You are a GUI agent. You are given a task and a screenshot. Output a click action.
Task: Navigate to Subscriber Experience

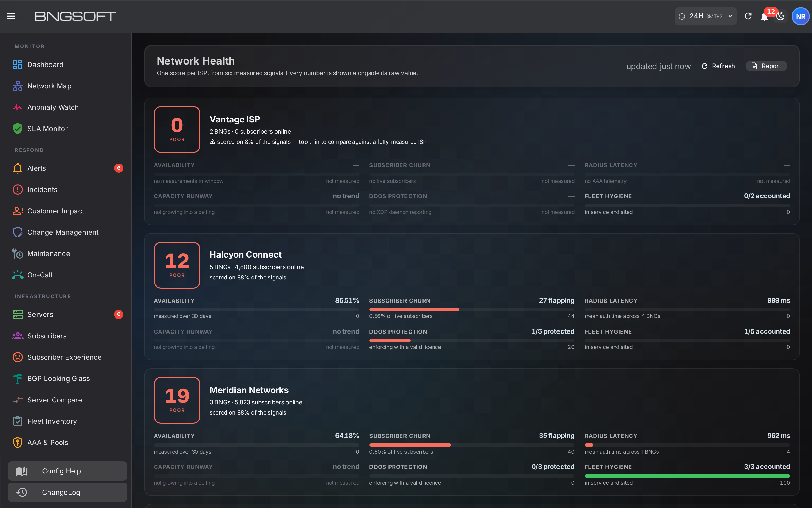[x=66, y=357]
